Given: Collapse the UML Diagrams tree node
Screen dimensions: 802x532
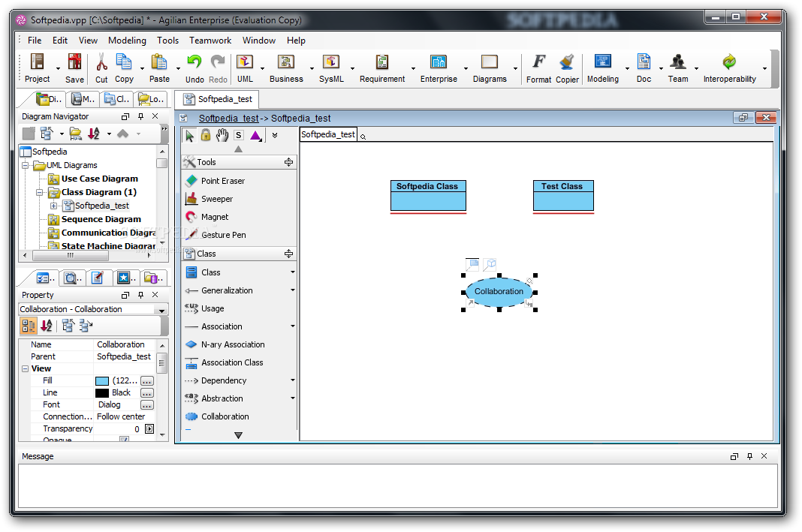Looking at the screenshot, I should (x=25, y=165).
